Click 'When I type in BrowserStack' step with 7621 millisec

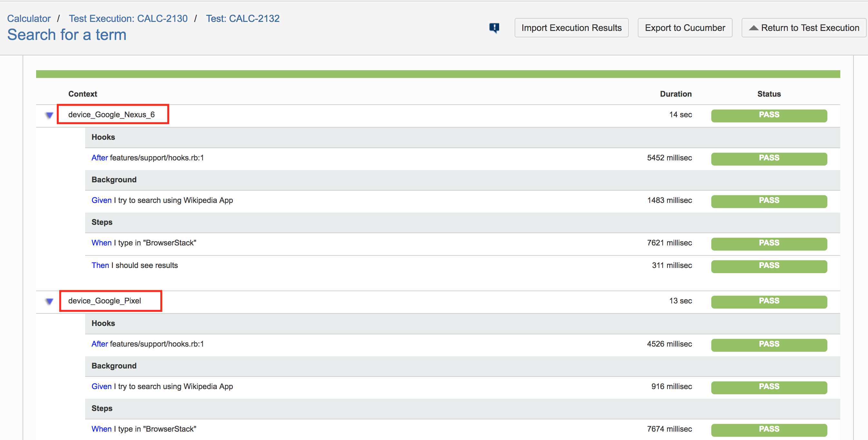[x=144, y=243]
